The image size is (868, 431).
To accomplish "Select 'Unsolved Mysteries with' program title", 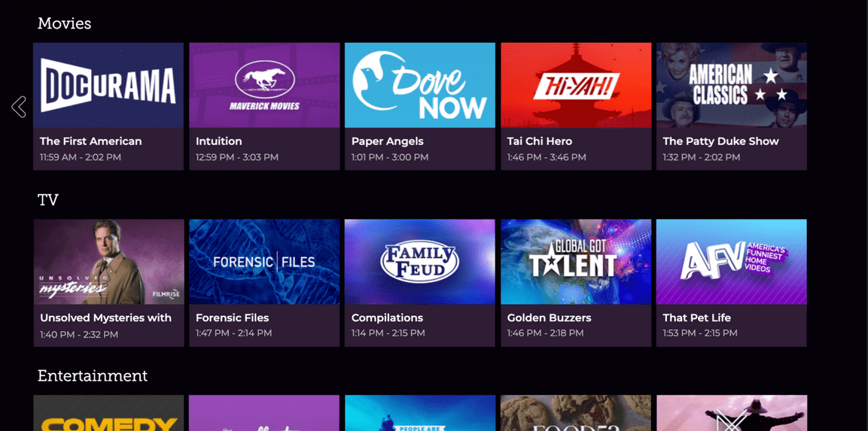I will pos(105,318).
